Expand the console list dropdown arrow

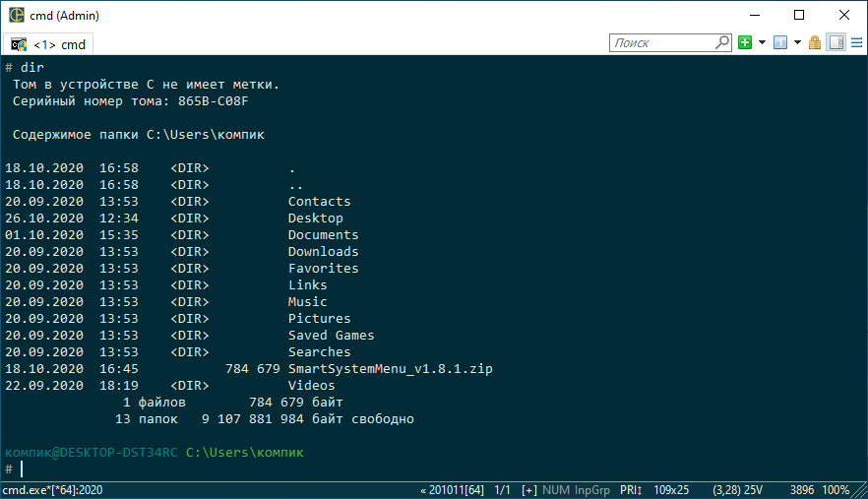point(797,42)
